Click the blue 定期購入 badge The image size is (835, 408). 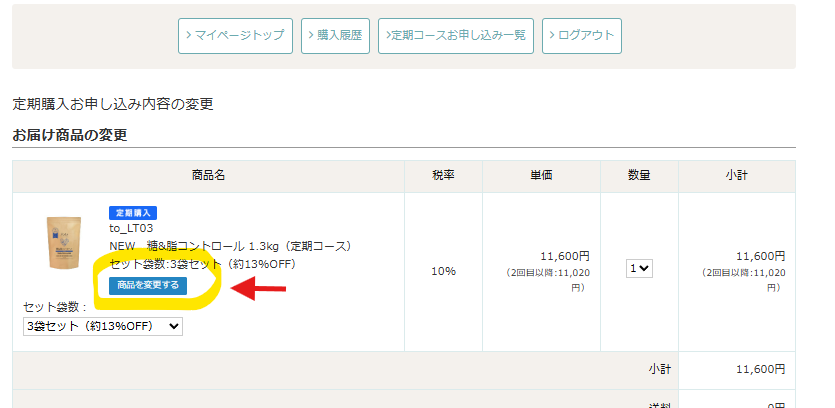(x=133, y=213)
